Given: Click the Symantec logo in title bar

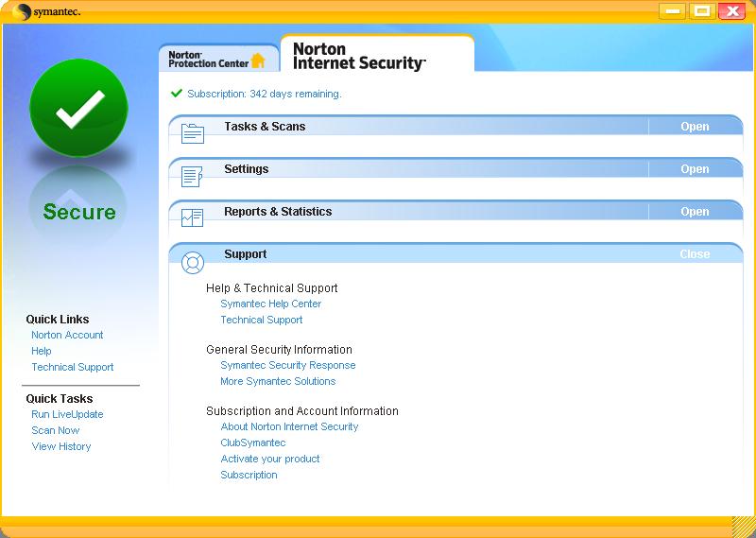Looking at the screenshot, I should click(x=49, y=11).
